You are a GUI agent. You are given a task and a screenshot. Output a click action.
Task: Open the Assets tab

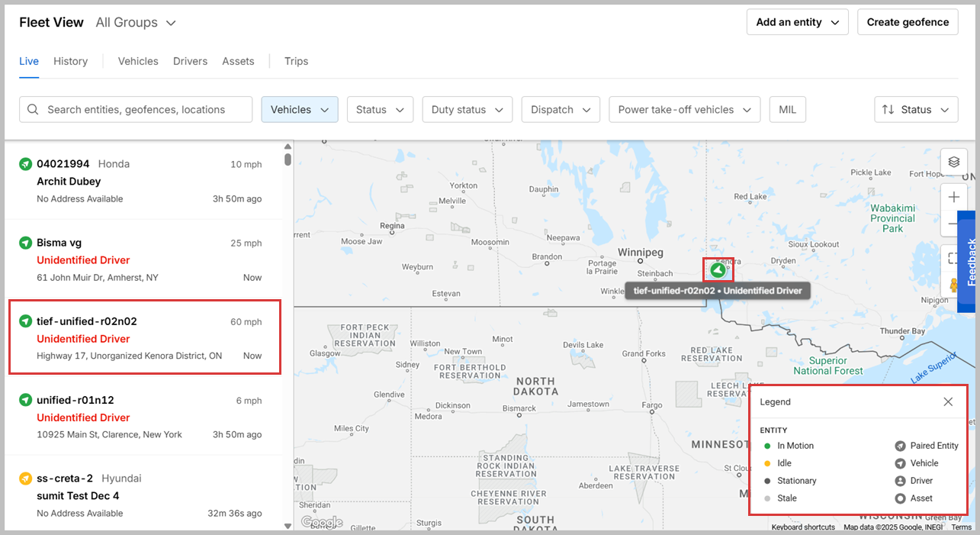pyautogui.click(x=238, y=61)
